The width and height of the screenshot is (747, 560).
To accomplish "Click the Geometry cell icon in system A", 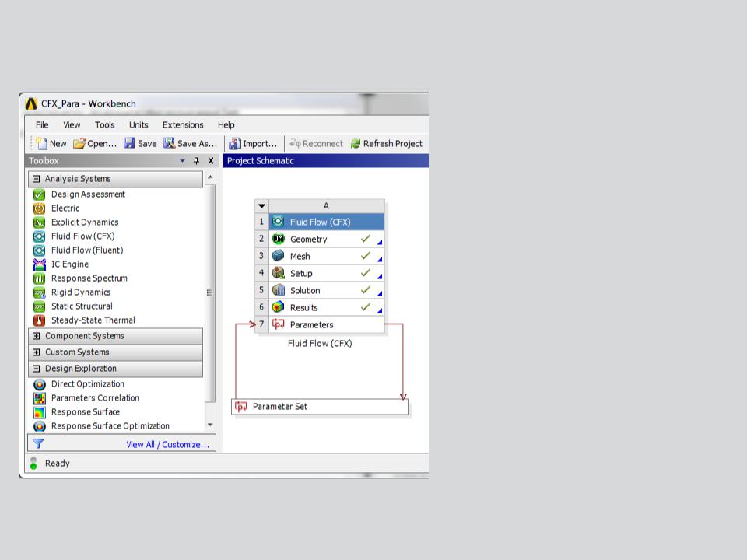I will click(x=279, y=239).
